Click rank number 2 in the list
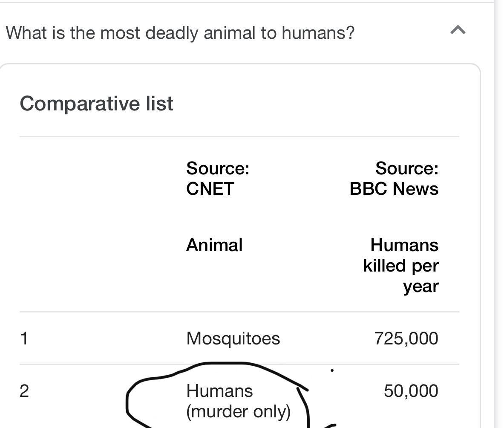The image size is (504, 428). point(24,391)
